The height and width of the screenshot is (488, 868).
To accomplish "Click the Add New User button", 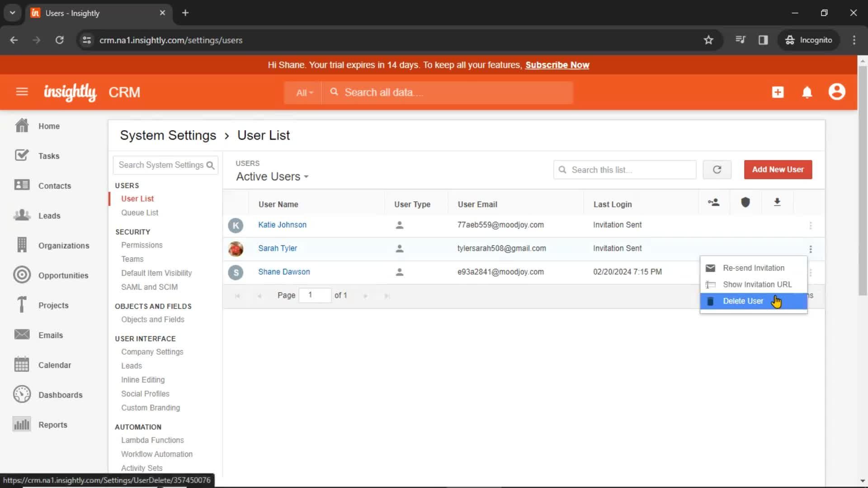I will pos(778,169).
